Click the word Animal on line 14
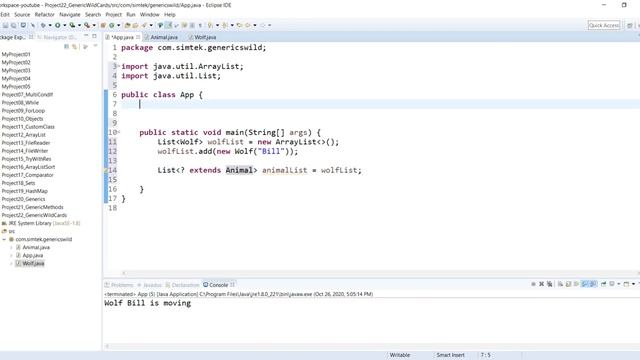 (239, 170)
